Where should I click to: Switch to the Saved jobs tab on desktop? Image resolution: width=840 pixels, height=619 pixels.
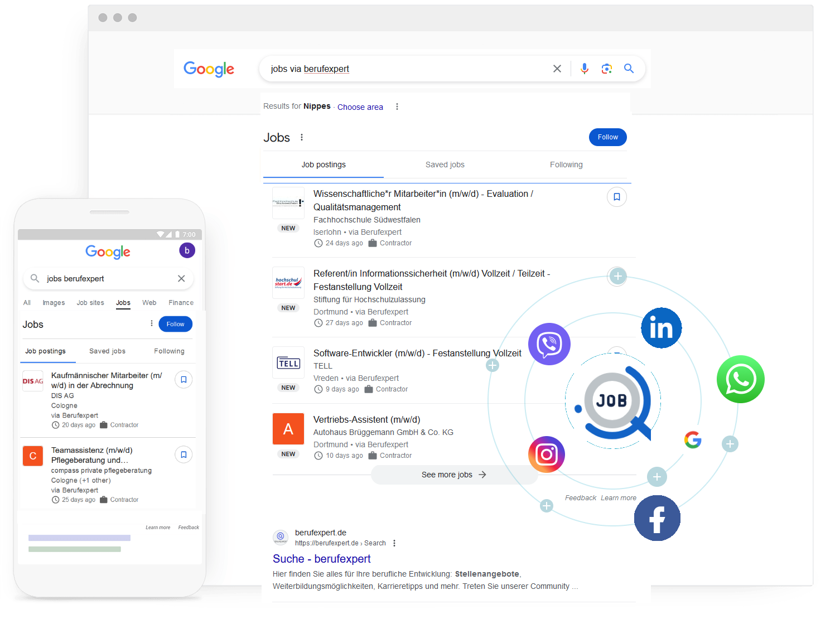pos(445,165)
